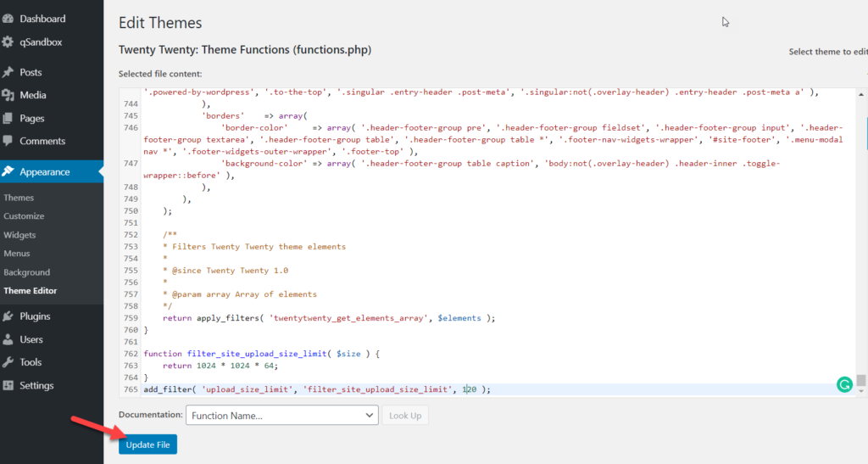Screen dimensions: 868x464
Task: Place cursor on add_filter line 765
Action: pos(317,389)
